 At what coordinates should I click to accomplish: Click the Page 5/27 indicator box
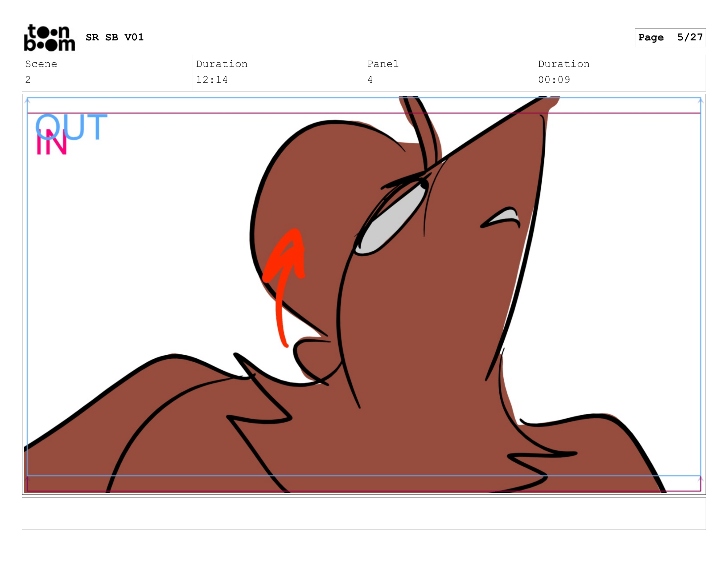click(x=670, y=37)
